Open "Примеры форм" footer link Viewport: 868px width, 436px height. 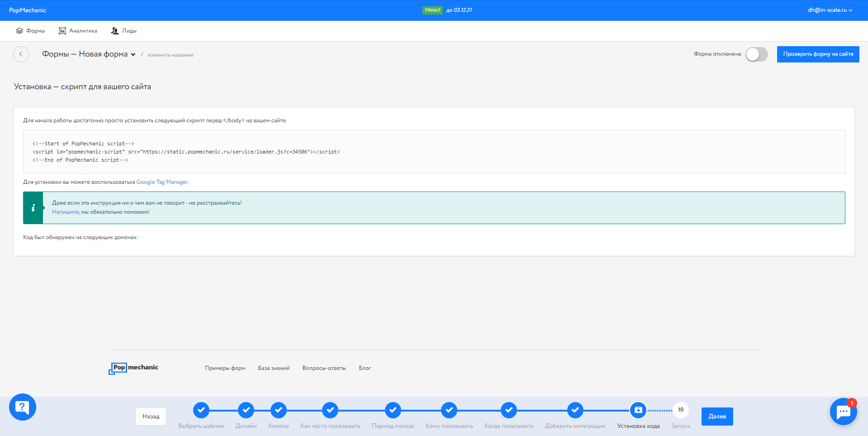[225, 368]
